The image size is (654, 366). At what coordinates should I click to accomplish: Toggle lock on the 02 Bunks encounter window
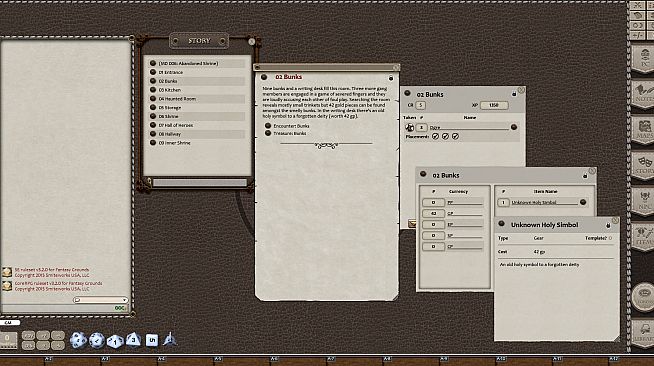pyautogui.click(x=514, y=94)
